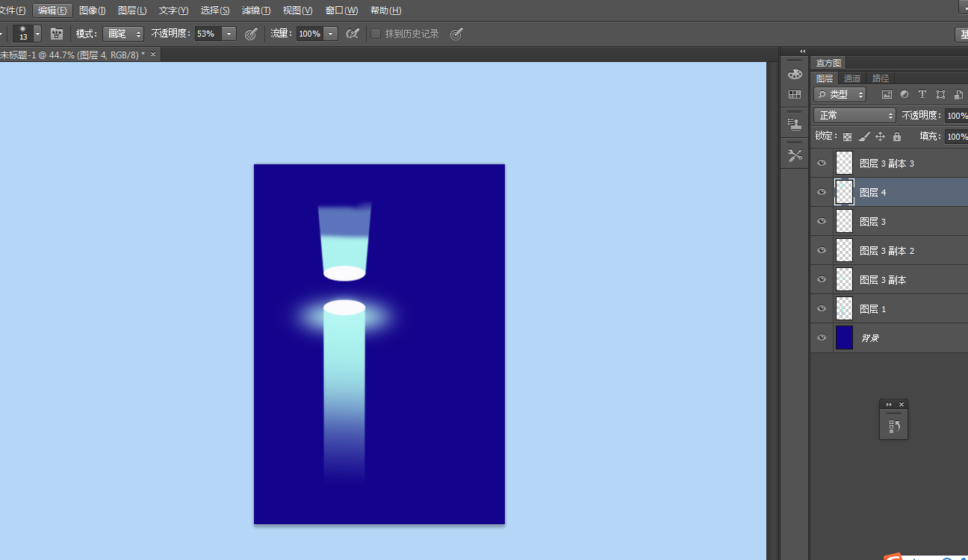Open the Swatches grid panel icon

pos(795,95)
